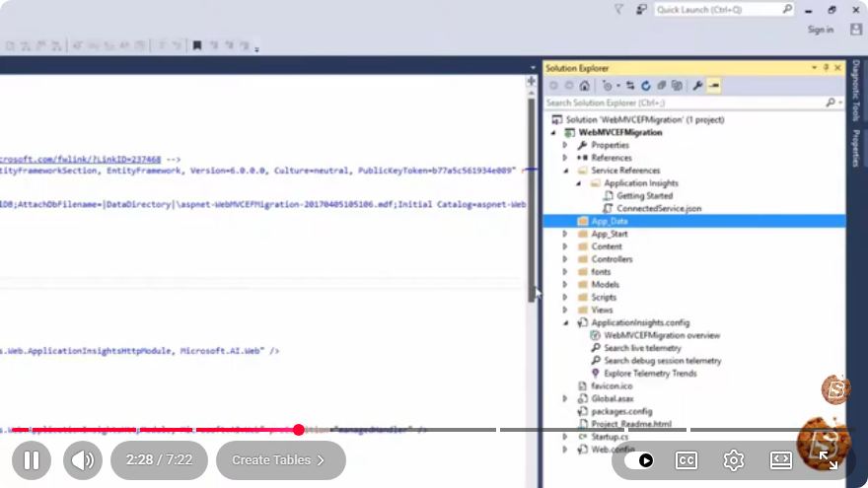Screen dimensions: 868x488
Task: Click the video progress bar scrubber dot
Action: click(x=298, y=430)
